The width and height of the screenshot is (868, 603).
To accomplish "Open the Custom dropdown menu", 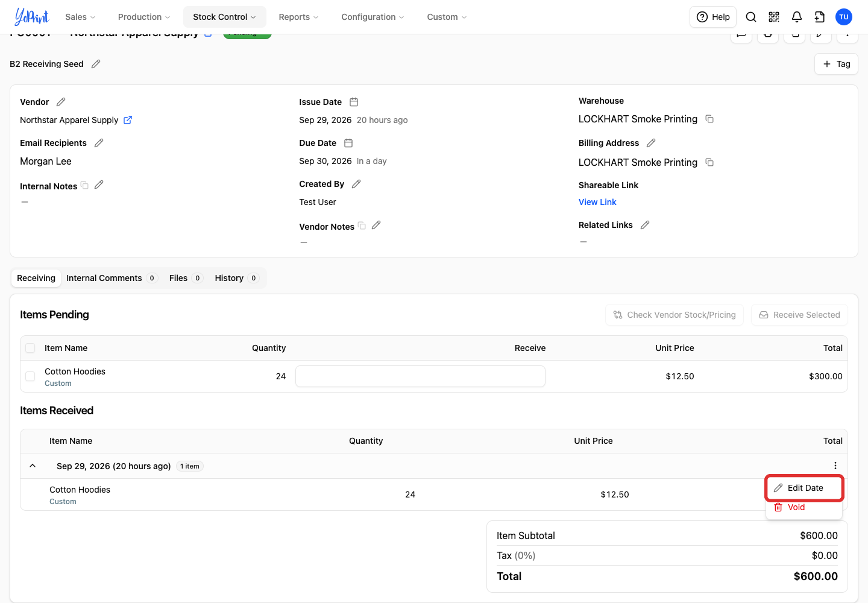I will point(447,17).
